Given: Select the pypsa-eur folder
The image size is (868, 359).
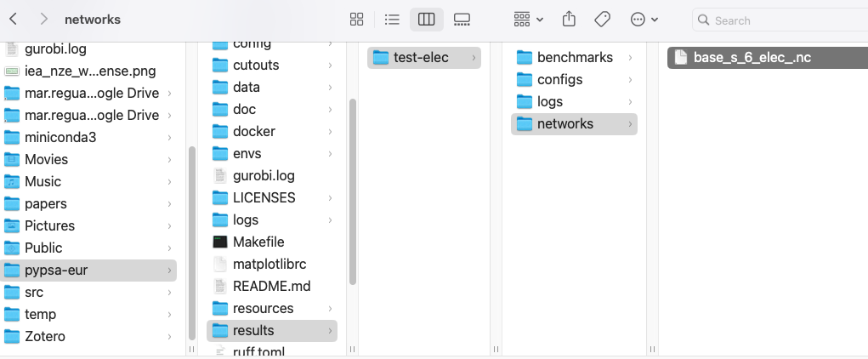Looking at the screenshot, I should (88, 271).
